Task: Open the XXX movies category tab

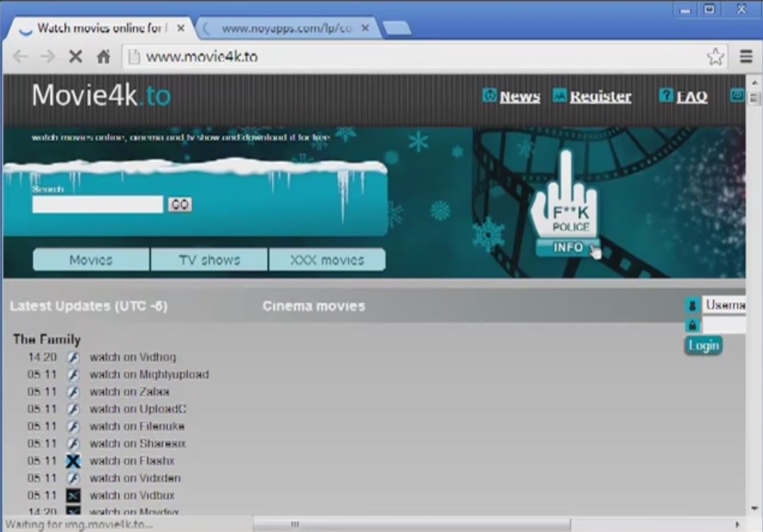Action: coord(327,260)
